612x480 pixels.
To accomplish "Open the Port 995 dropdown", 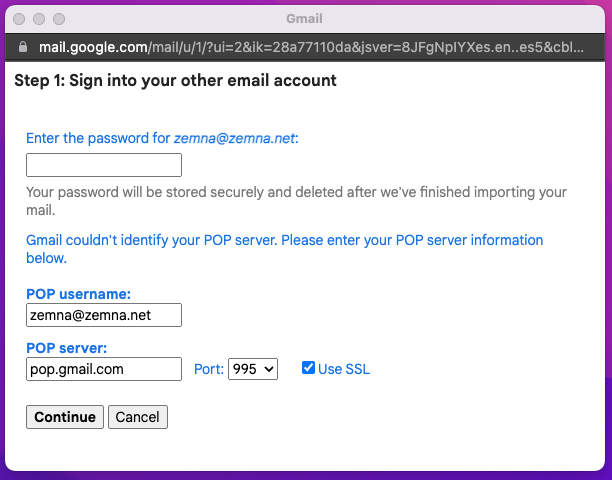I will pyautogui.click(x=253, y=369).
